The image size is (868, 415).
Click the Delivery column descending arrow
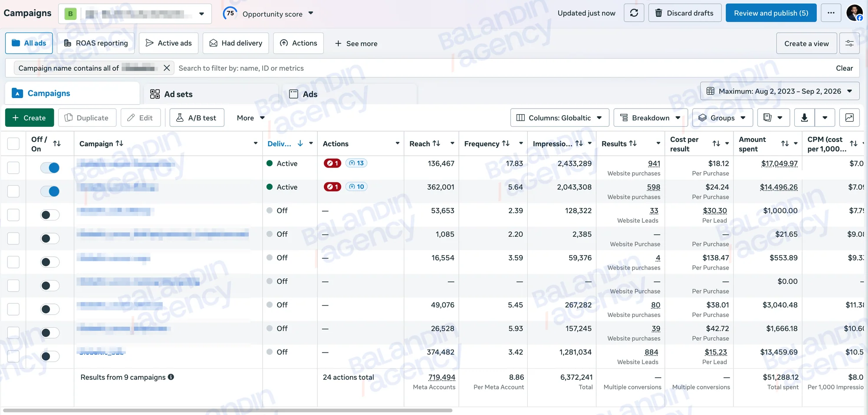click(x=300, y=143)
